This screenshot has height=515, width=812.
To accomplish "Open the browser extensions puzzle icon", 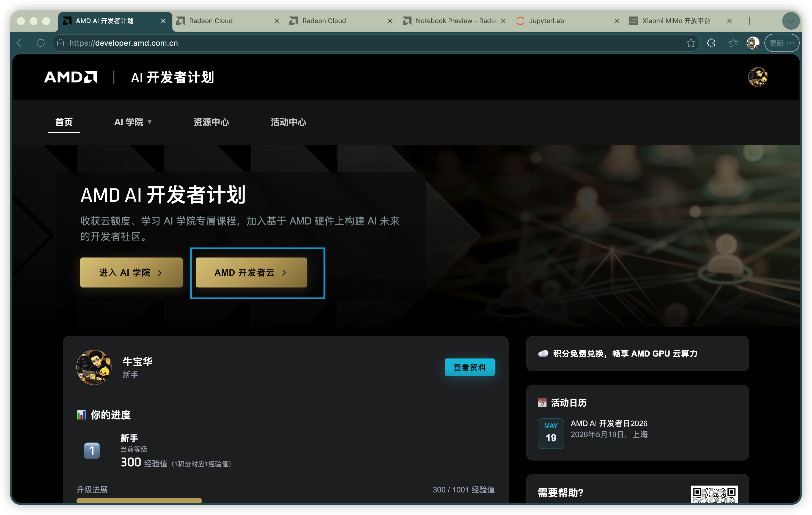I will click(x=711, y=43).
